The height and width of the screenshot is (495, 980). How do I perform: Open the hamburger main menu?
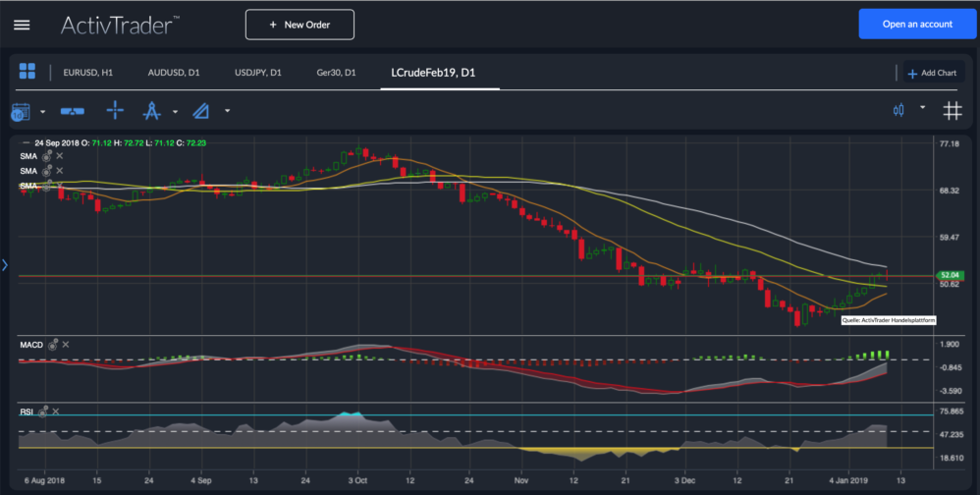[22, 25]
